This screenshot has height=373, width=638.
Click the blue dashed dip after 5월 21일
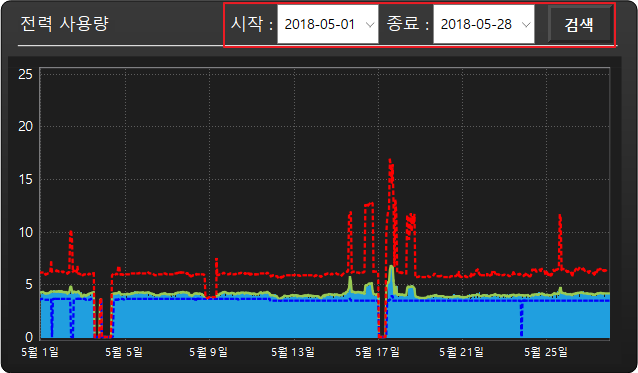[521, 319]
